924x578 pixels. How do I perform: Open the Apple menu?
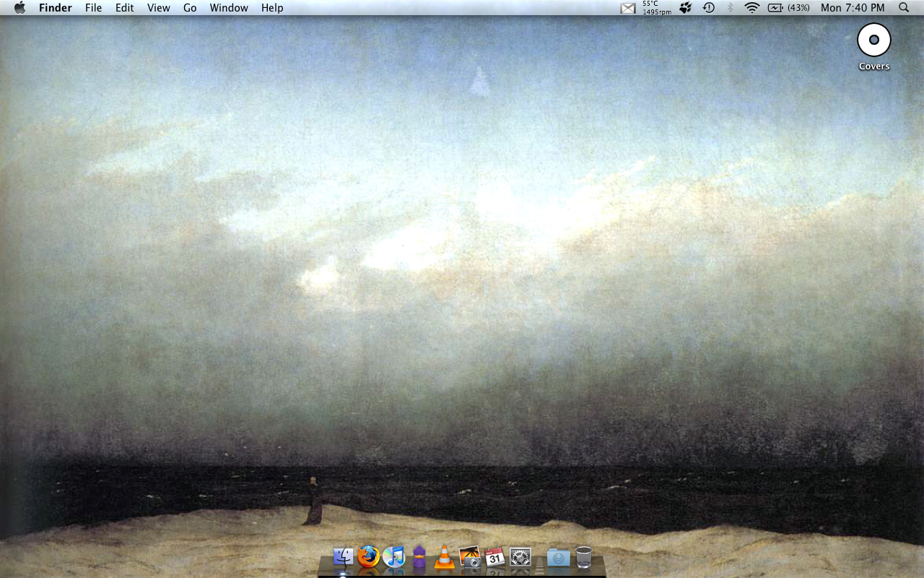(19, 8)
